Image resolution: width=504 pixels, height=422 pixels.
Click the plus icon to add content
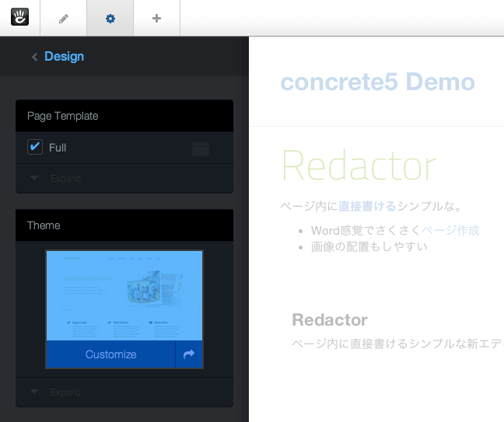[x=156, y=18]
